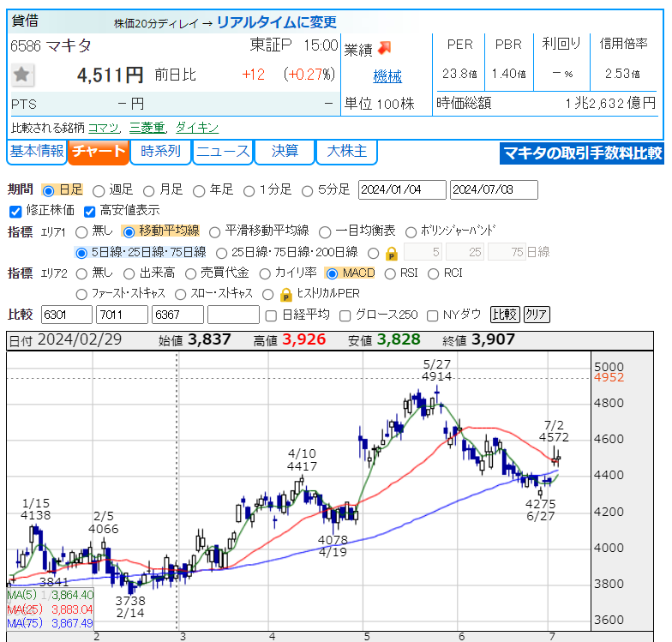Open the 機械 sector link
Screen dimensions: 672x642
pyautogui.click(x=387, y=77)
